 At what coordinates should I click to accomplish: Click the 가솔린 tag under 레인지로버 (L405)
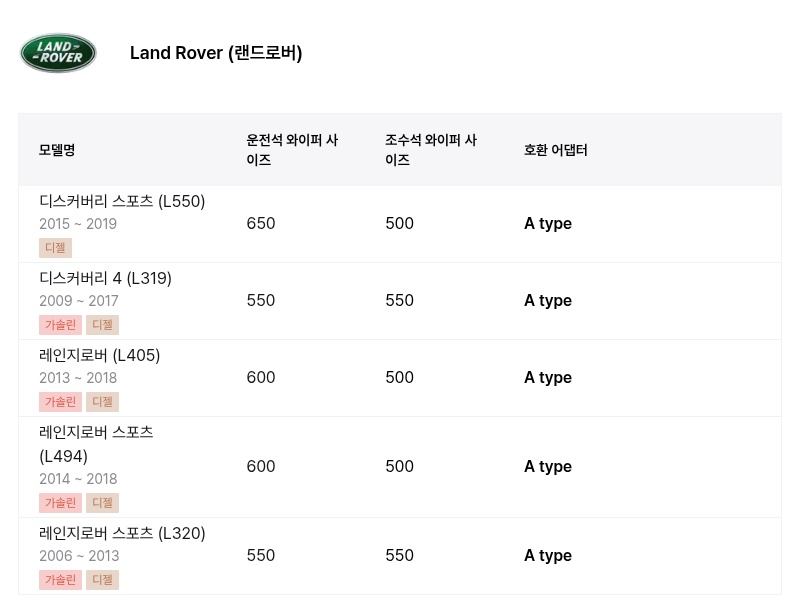pos(60,402)
